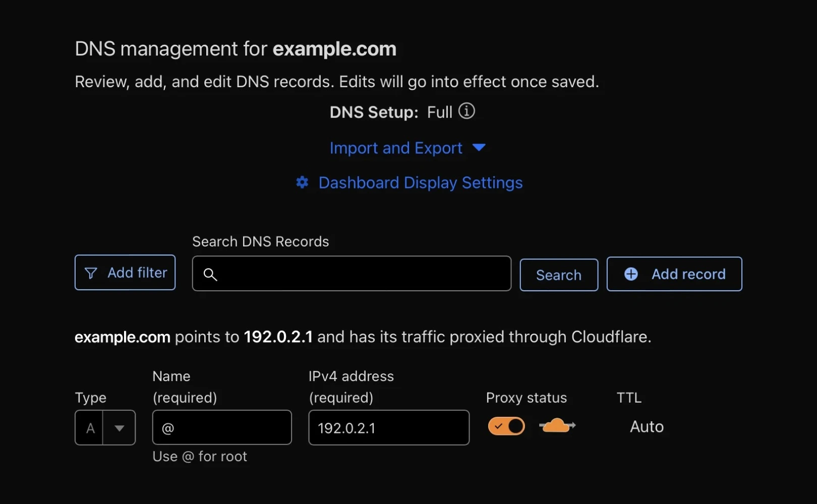Image resolution: width=817 pixels, height=504 pixels.
Task: Click the Name field containing @
Action: point(222,427)
